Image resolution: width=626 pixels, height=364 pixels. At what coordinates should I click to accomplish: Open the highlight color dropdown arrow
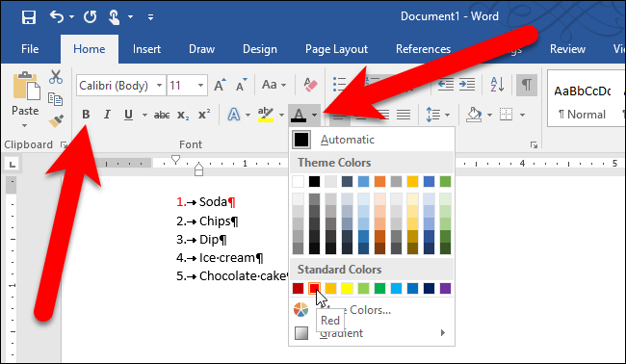281,116
